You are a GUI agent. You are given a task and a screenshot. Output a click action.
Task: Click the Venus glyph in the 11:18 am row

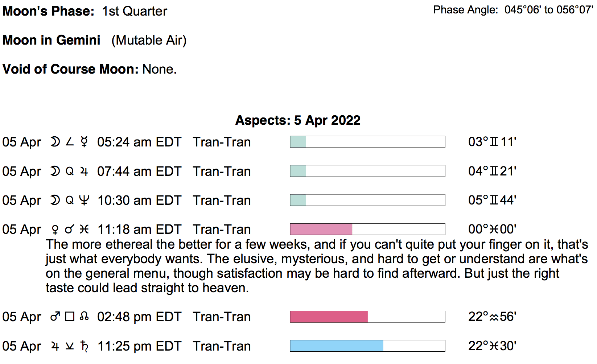(x=55, y=229)
